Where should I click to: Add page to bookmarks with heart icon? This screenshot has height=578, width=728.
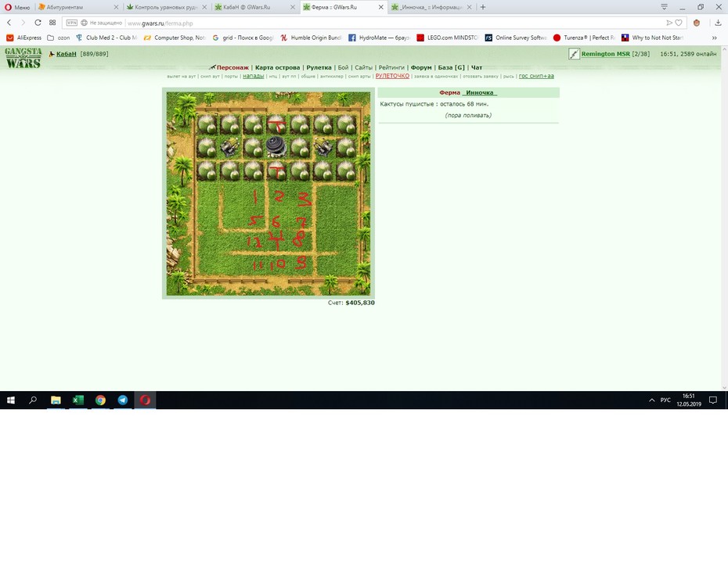click(679, 23)
